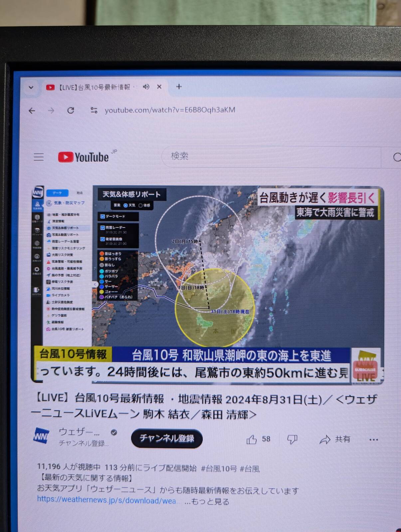The image size is (401, 532).
Task: Click the 気象・防災マップ heading
Action: coord(66,203)
